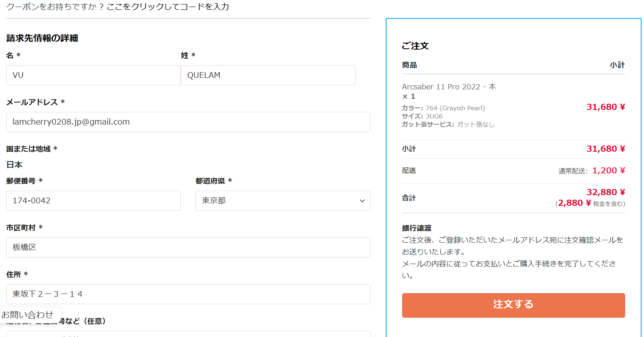
Task: Open the お問い合わせ contact widget
Action: (x=28, y=315)
